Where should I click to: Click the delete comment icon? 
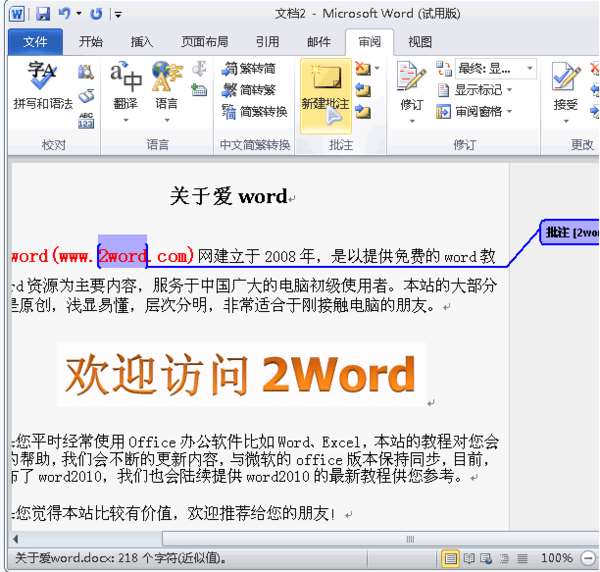coord(362,69)
